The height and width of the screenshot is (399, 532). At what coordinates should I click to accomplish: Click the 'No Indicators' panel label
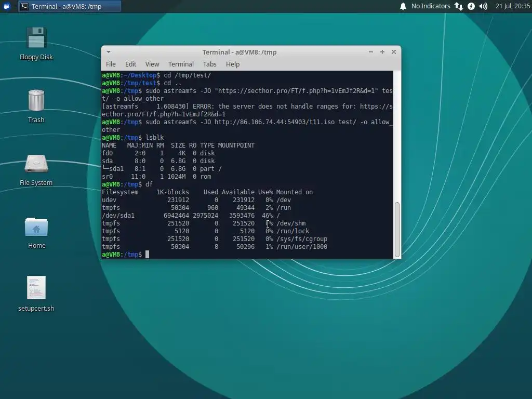[431, 6]
